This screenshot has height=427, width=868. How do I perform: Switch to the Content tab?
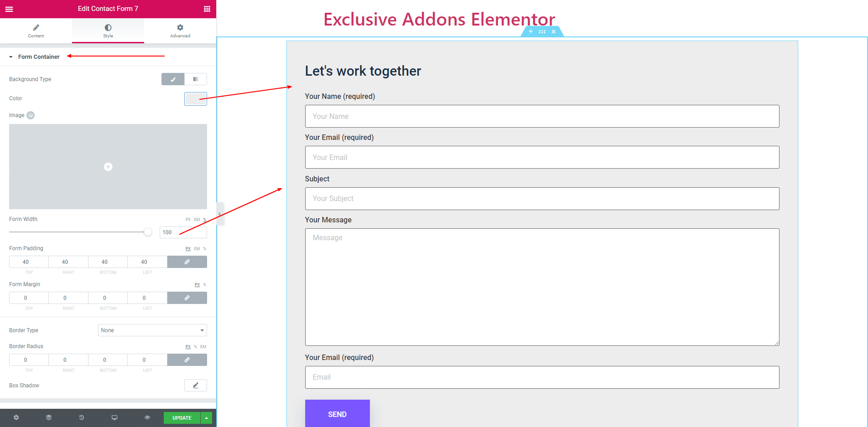[36, 31]
